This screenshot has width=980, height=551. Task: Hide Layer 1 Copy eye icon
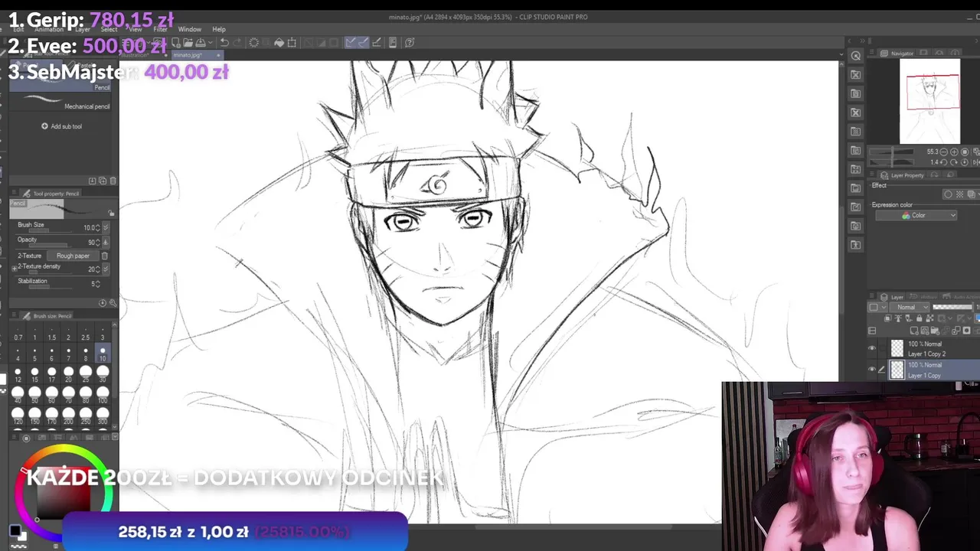pos(872,370)
